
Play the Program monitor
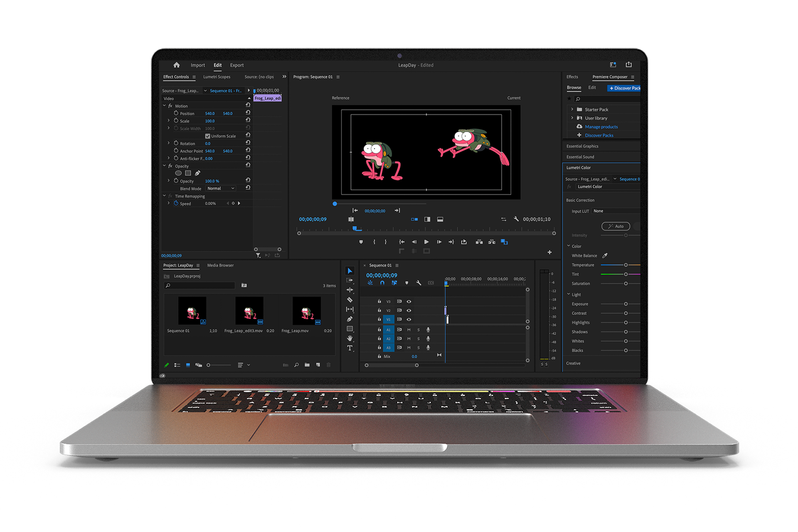click(426, 242)
